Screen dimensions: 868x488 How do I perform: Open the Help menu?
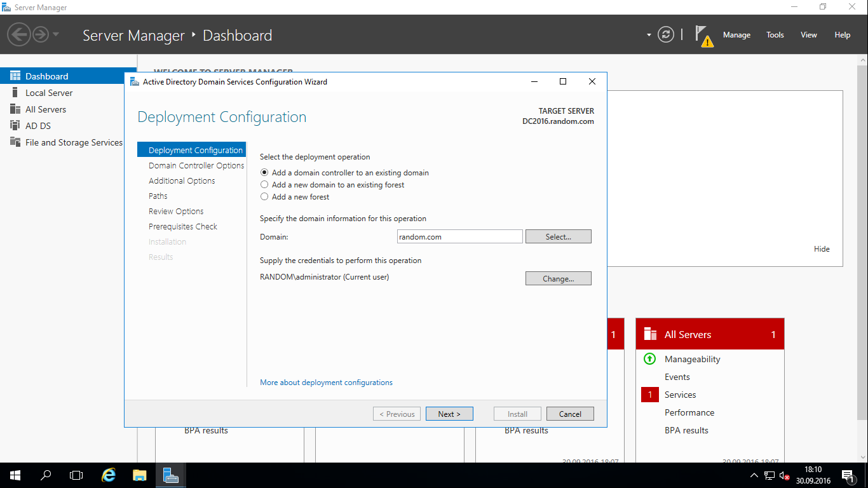tap(843, 35)
